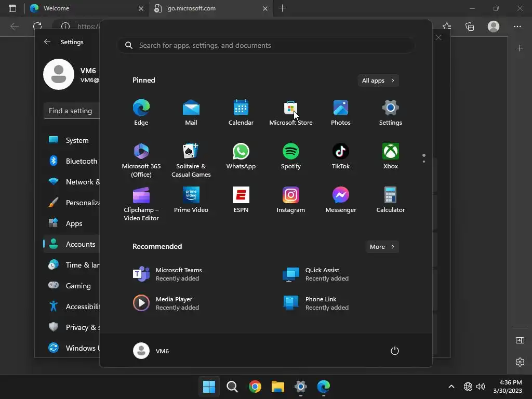Open Edge tab actions menu
Viewport: 532px width, 399px height.
12,8
